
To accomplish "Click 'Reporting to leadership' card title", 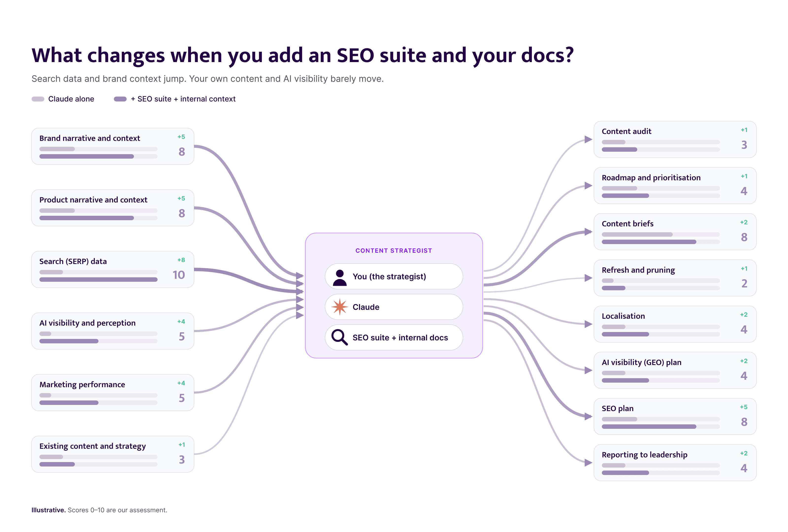I will pyautogui.click(x=645, y=455).
